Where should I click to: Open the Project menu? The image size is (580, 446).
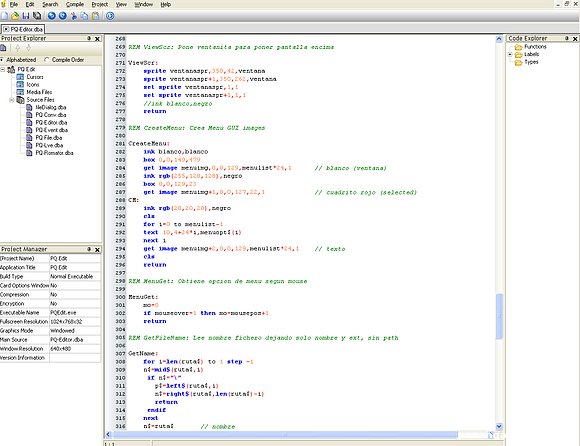coord(100,4)
